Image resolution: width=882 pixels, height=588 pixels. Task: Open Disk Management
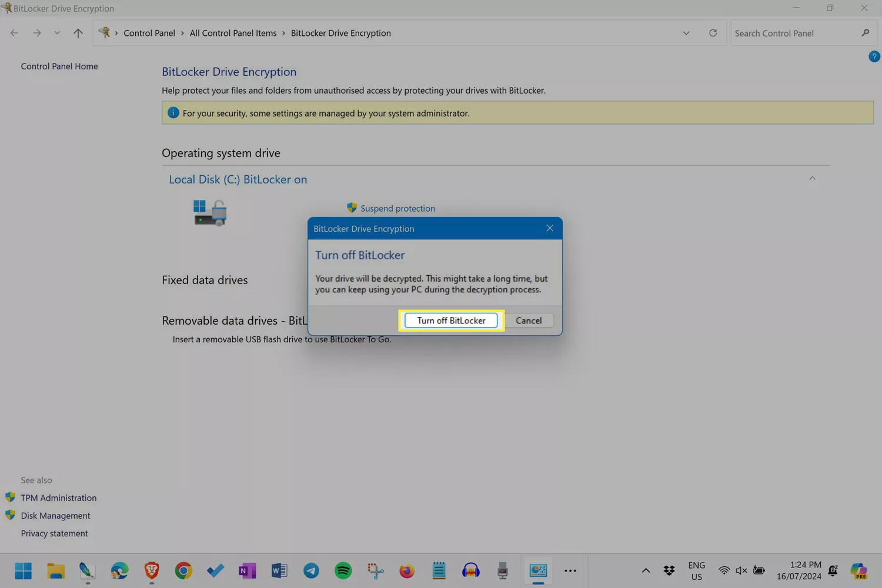[55, 516]
